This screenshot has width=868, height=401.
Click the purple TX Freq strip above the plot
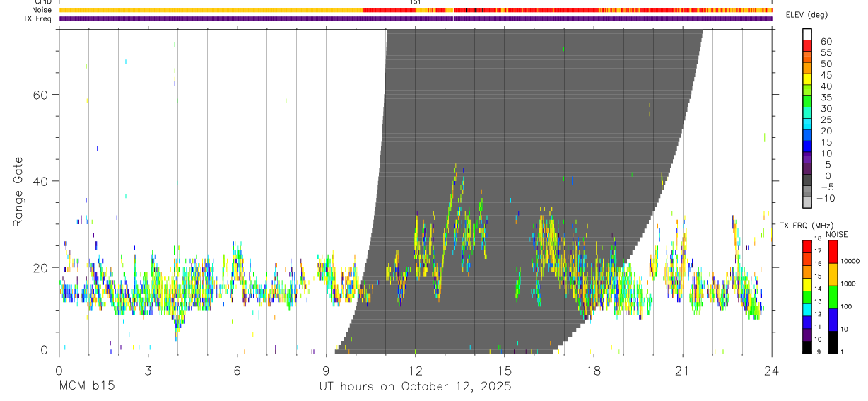416,18
